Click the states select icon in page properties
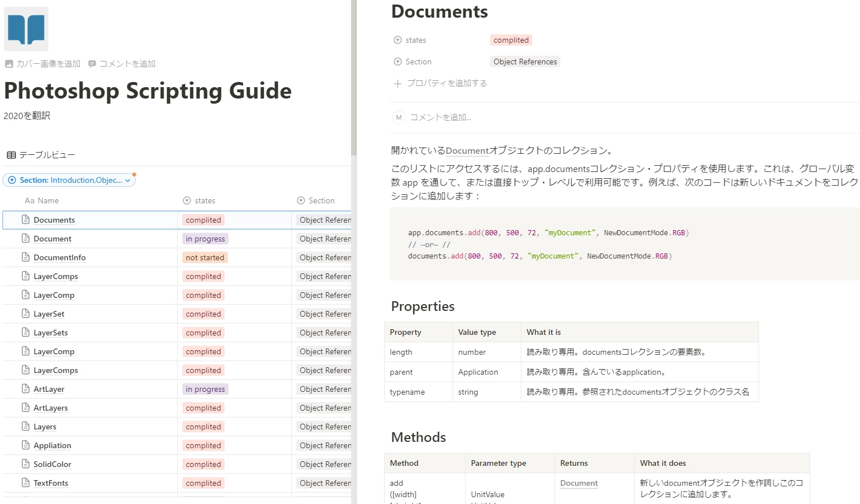The width and height of the screenshot is (860, 504). click(x=398, y=40)
